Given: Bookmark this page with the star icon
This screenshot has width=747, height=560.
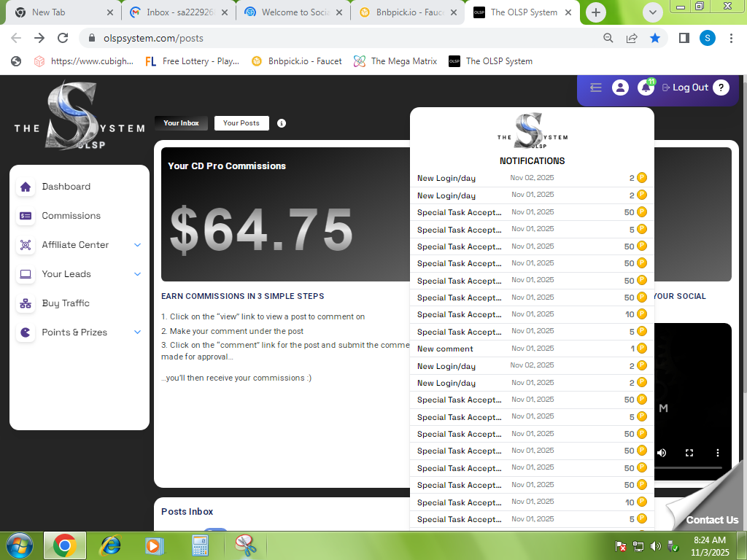Looking at the screenshot, I should [x=655, y=38].
